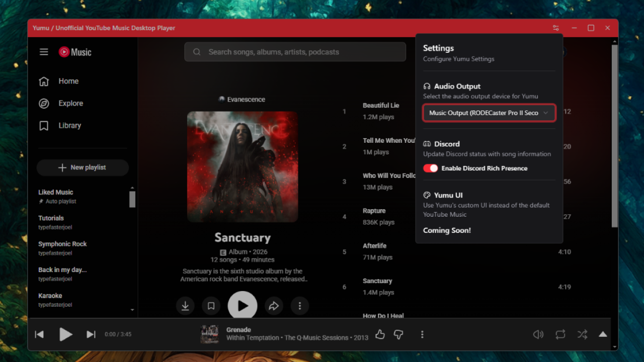
Task: Toggle shuffle mode
Action: pos(582,334)
